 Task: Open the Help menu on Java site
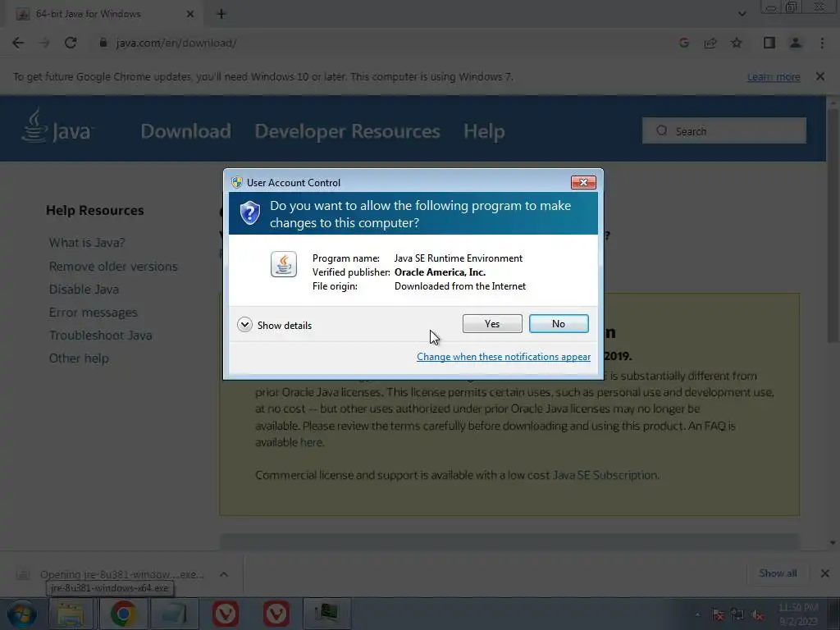tap(484, 131)
